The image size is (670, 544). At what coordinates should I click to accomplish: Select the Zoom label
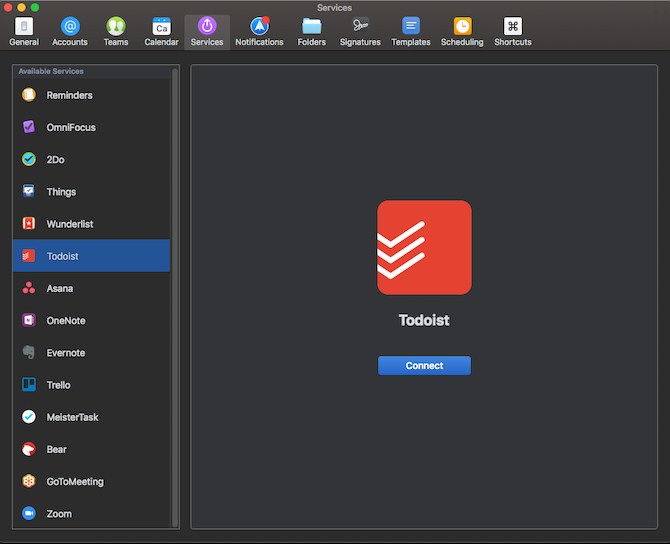coord(59,514)
